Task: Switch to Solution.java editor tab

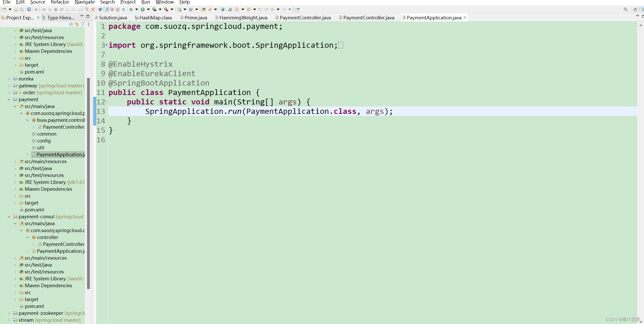Action: point(111,18)
